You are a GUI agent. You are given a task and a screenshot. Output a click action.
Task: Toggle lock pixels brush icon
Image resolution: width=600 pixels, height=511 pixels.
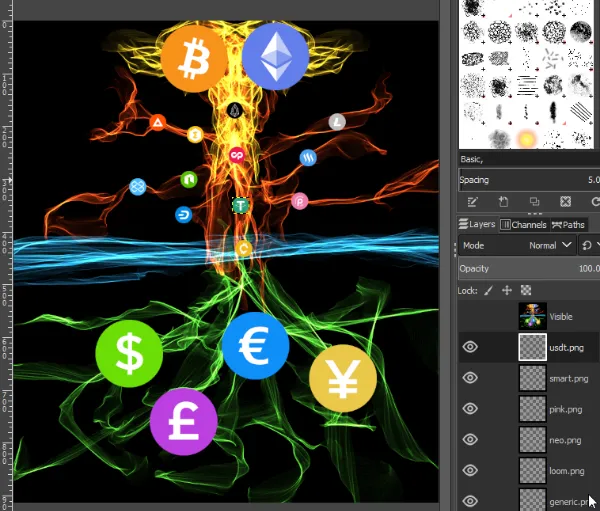[488, 291]
